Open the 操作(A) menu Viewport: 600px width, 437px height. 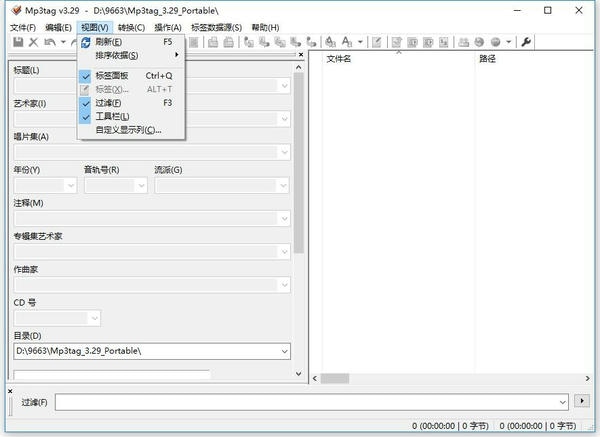[x=168, y=28]
